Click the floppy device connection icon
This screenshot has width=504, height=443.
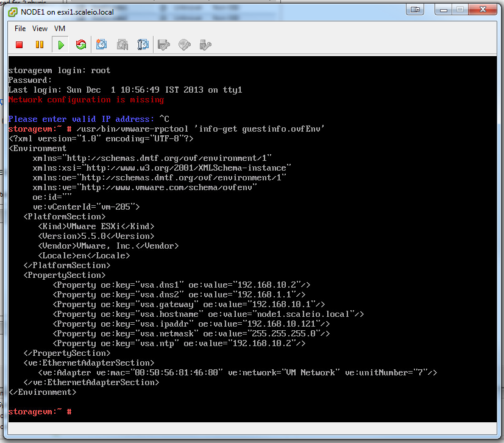[164, 44]
